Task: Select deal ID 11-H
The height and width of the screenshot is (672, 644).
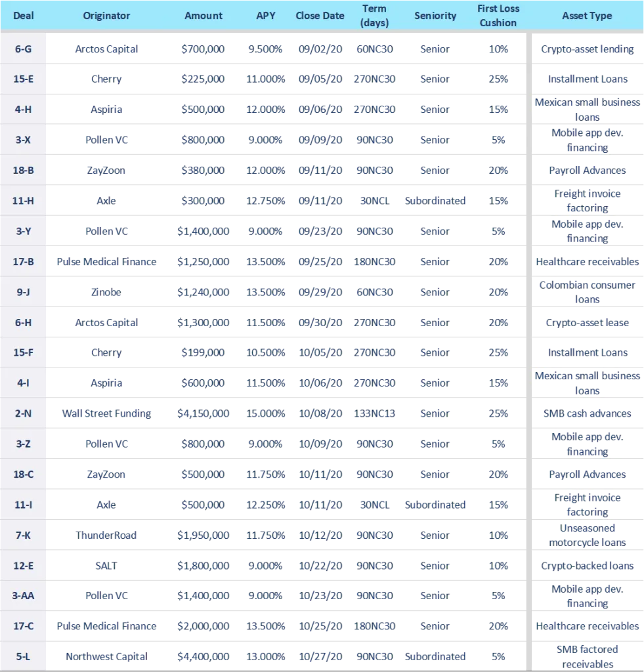Action: point(23,201)
